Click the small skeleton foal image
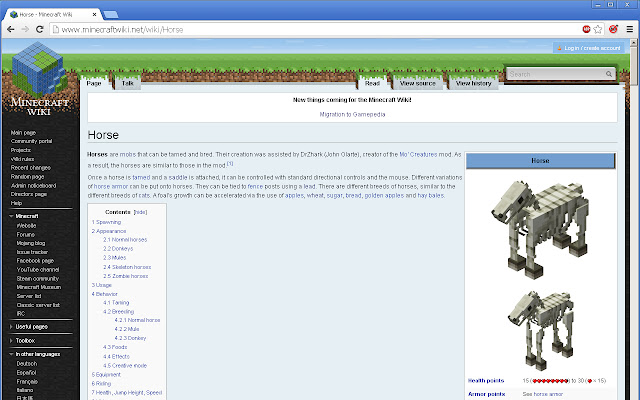The width and height of the screenshot is (640, 400). coord(541,330)
